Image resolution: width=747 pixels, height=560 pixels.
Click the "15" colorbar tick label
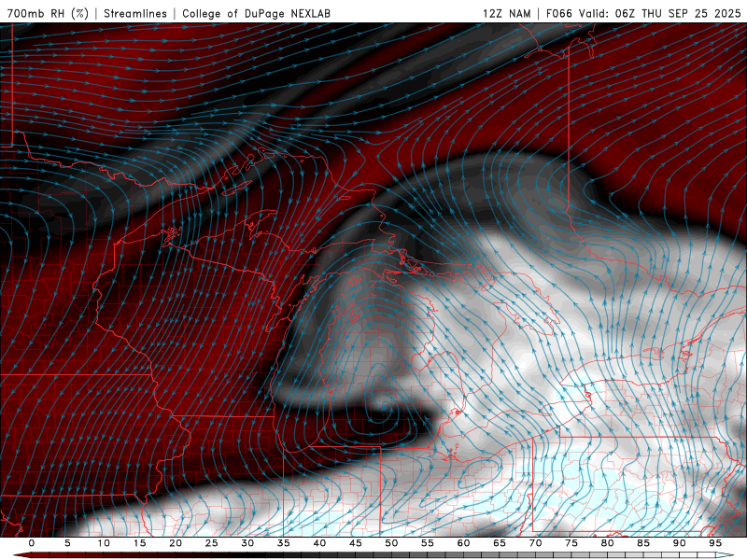[139, 543]
